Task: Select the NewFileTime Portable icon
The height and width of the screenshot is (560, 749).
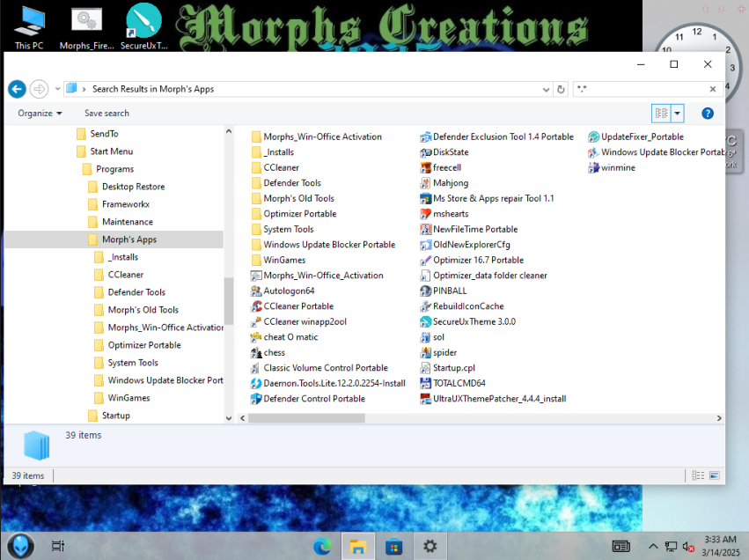Action: (425, 229)
